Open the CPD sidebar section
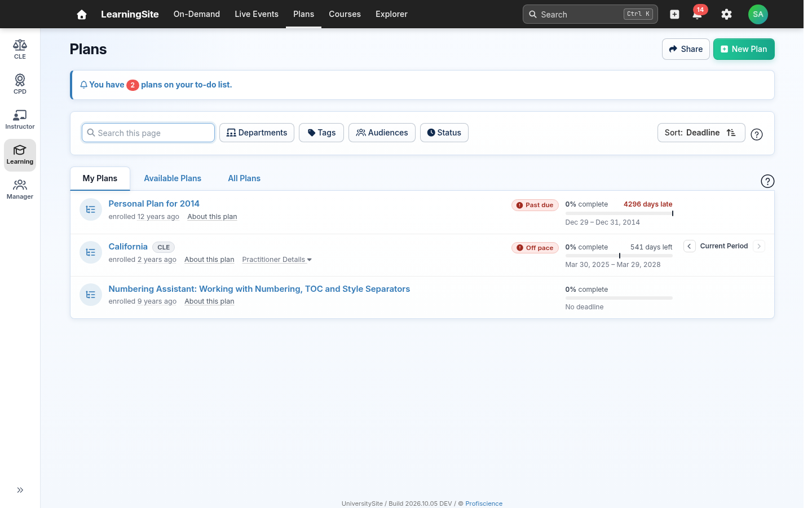This screenshot has width=812, height=508. pos(20,84)
